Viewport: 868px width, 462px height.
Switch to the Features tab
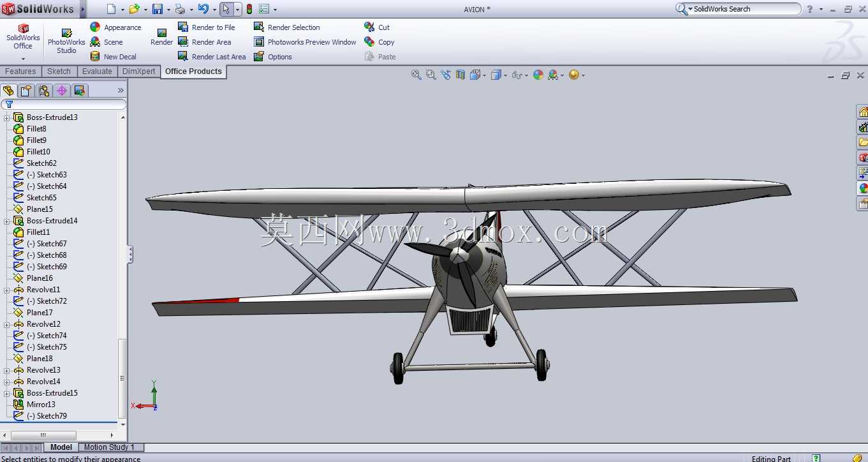click(20, 71)
